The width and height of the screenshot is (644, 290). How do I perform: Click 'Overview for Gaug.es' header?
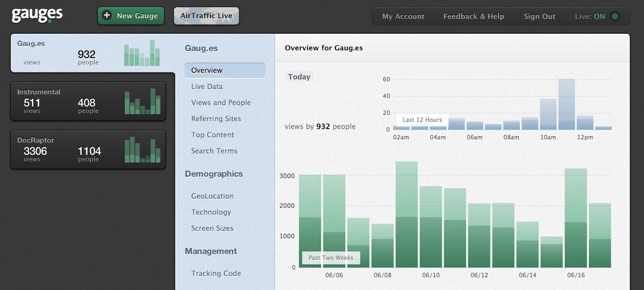coord(324,48)
